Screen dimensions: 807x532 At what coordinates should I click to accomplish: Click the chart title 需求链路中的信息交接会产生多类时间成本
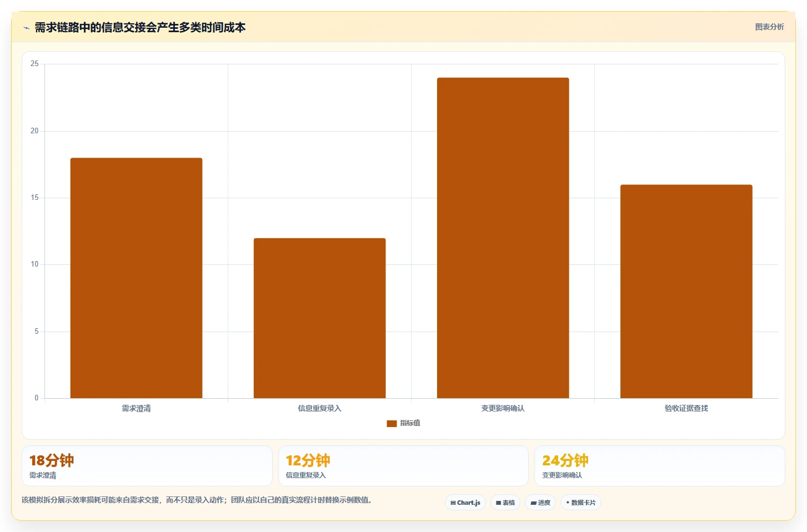(x=140, y=27)
